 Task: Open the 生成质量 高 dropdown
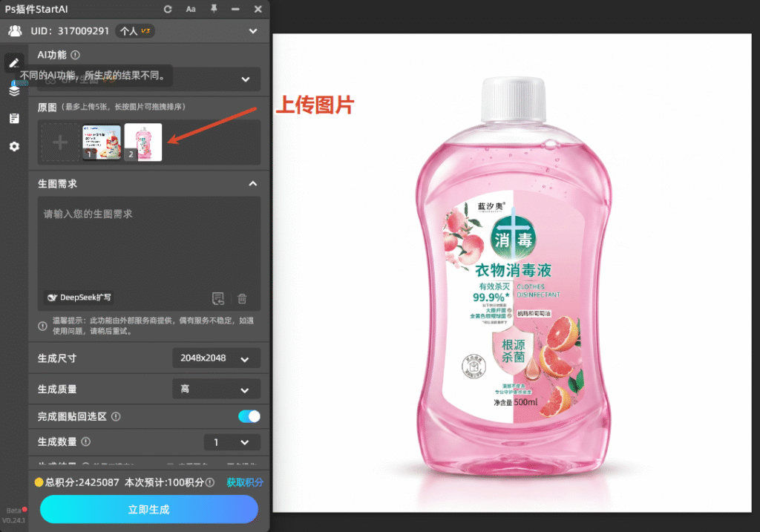pos(216,389)
